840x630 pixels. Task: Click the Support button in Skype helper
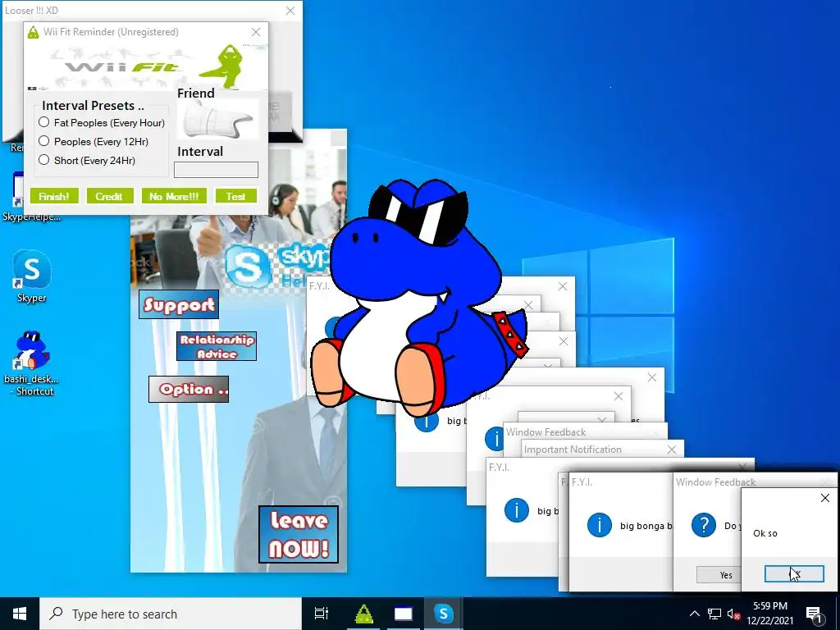coord(179,304)
